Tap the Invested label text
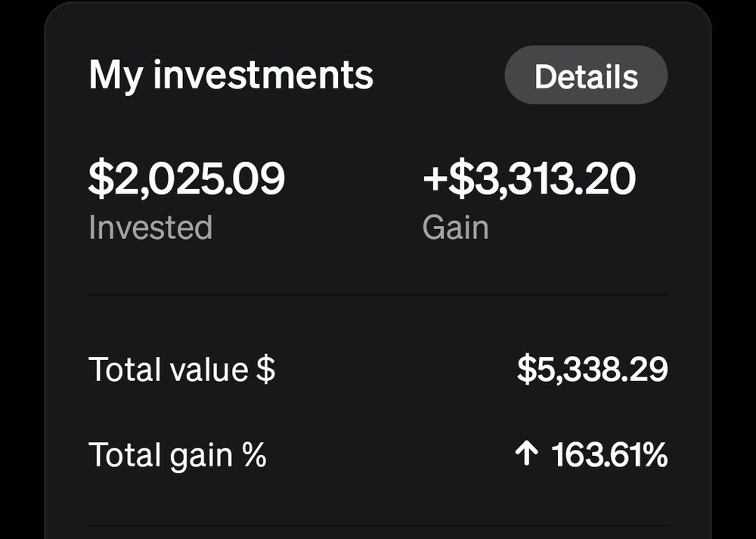Viewport: 756px width, 539px height. pyautogui.click(x=150, y=228)
